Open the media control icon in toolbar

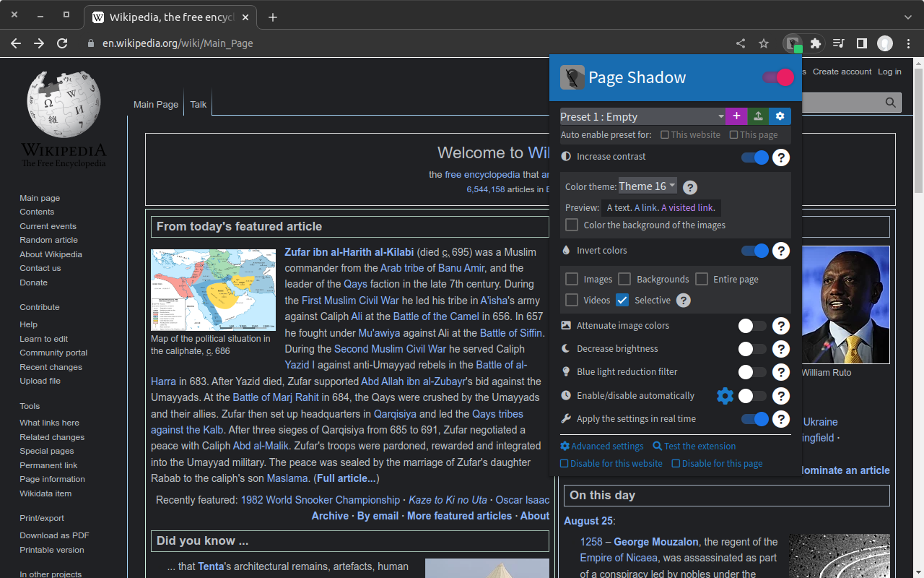point(838,43)
